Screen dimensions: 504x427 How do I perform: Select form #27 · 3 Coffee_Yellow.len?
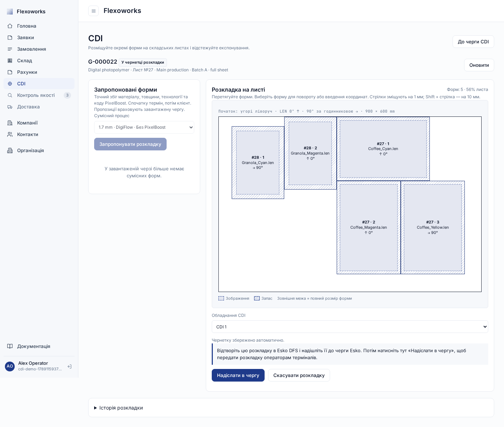pyautogui.click(x=433, y=227)
